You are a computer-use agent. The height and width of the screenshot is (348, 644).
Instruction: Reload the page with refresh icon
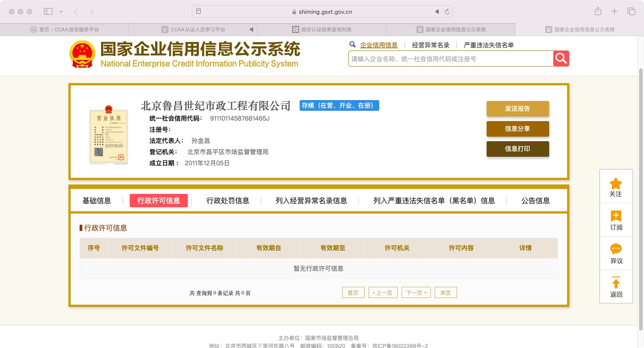coord(447,12)
